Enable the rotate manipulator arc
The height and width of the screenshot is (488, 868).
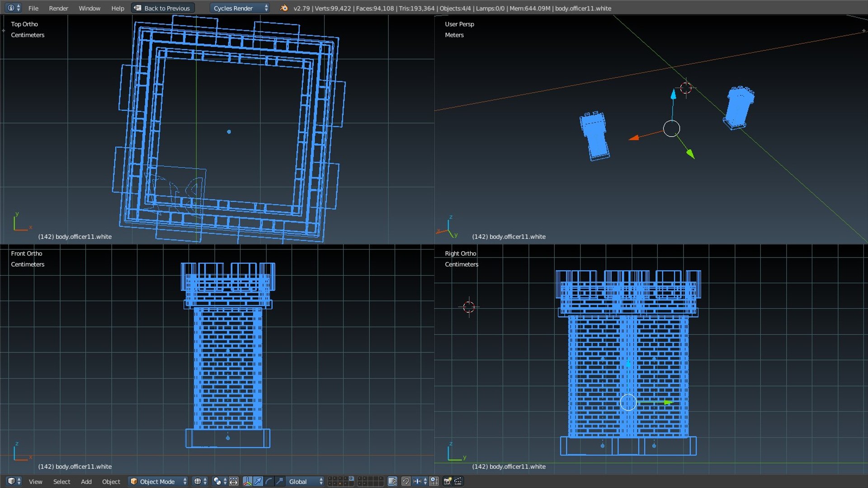point(269,481)
